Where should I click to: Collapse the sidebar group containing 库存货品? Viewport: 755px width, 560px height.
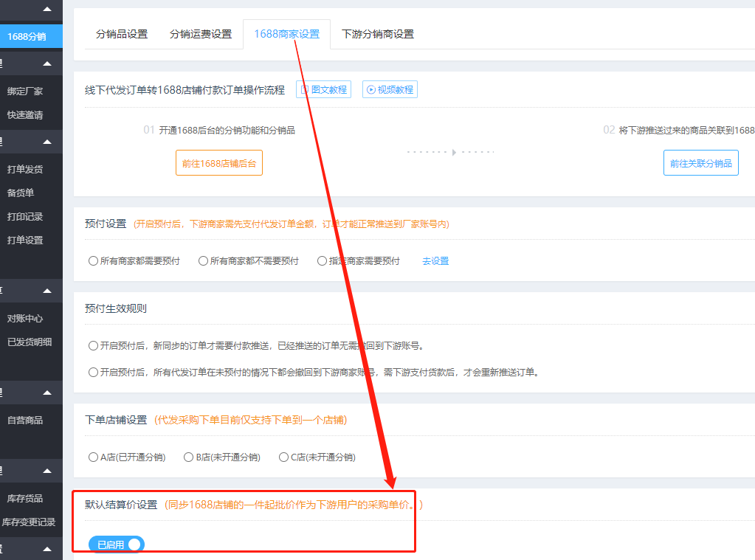pyautogui.click(x=47, y=471)
